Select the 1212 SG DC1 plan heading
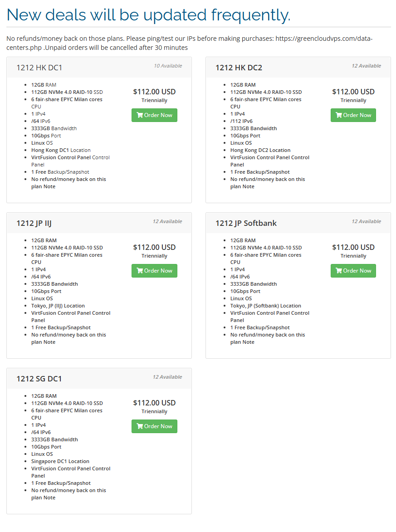This screenshot has width=396, height=532. [x=39, y=379]
